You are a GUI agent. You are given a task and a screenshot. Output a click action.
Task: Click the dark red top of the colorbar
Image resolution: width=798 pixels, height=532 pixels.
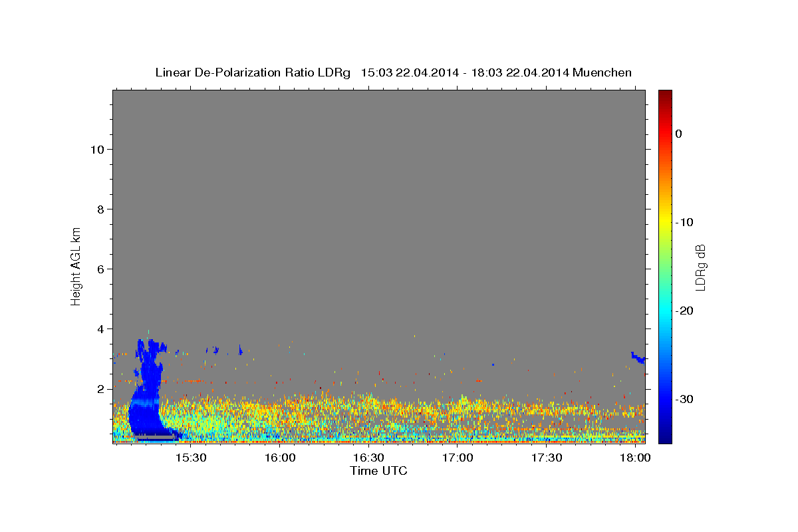[x=665, y=94]
